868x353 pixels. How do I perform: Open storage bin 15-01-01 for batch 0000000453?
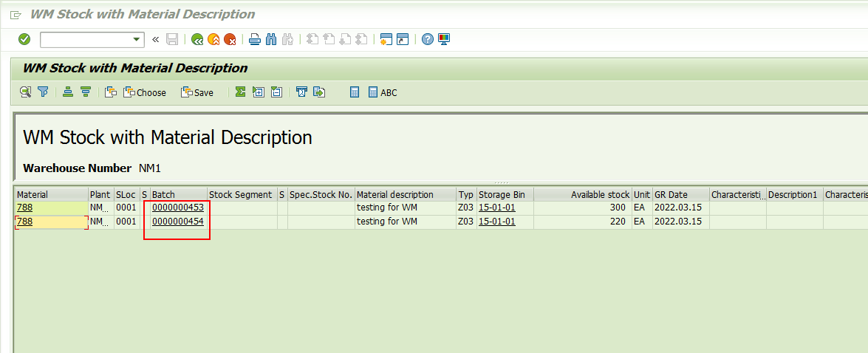coord(497,208)
